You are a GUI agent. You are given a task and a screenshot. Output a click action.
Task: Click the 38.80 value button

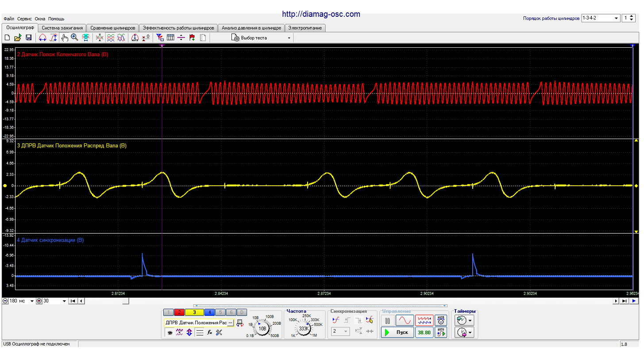coord(424,332)
